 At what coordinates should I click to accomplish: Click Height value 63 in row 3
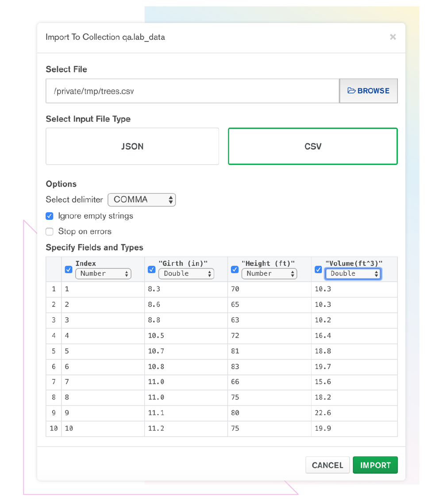pos(235,320)
